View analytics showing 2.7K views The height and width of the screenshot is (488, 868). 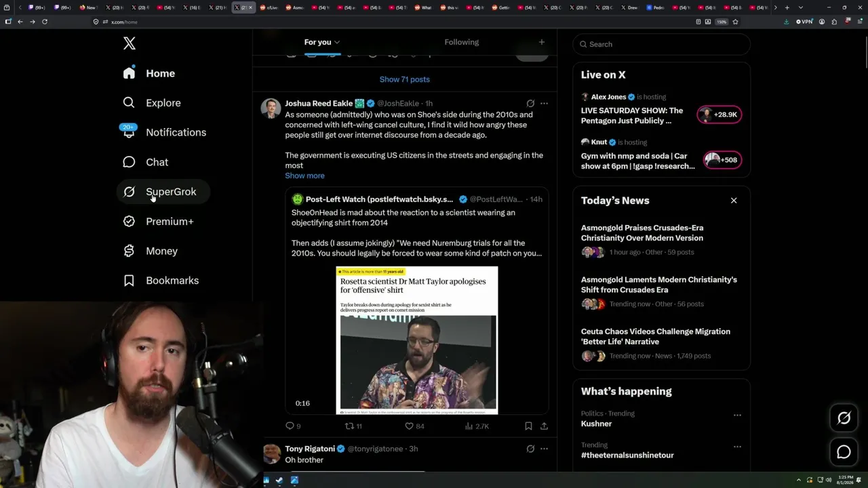[477, 426]
